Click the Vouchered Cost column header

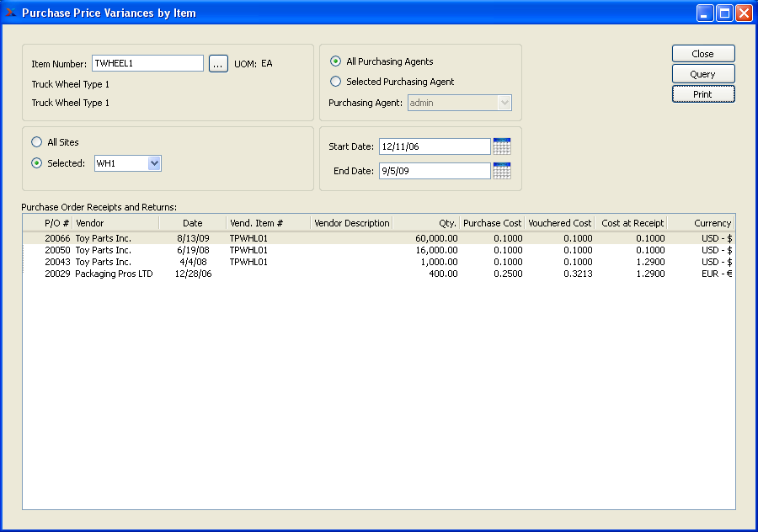pyautogui.click(x=559, y=223)
